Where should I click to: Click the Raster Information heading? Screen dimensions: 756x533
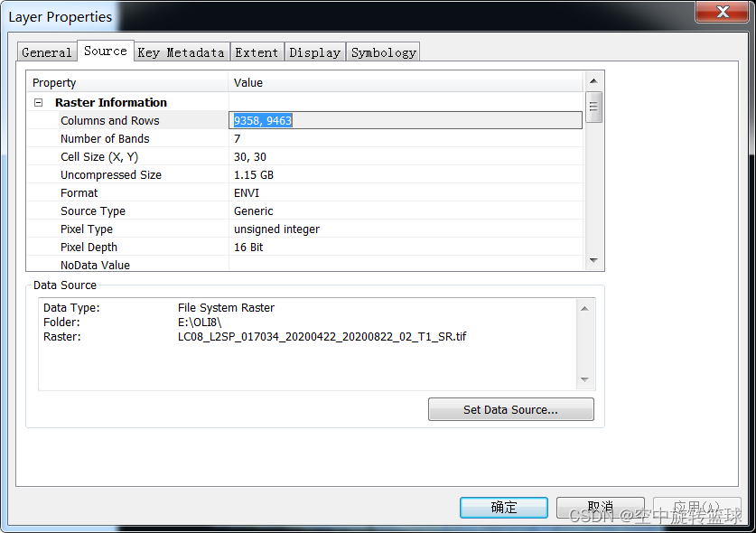[111, 103]
